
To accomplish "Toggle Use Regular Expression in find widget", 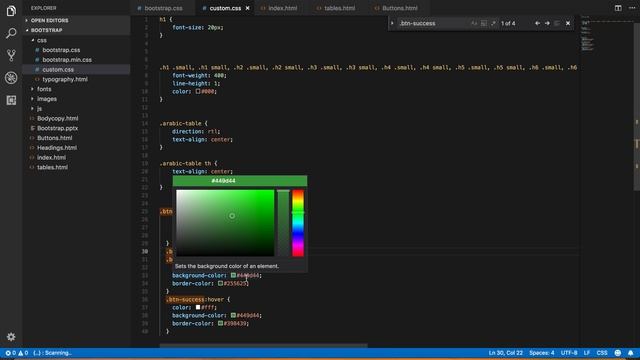I will pos(493,24).
